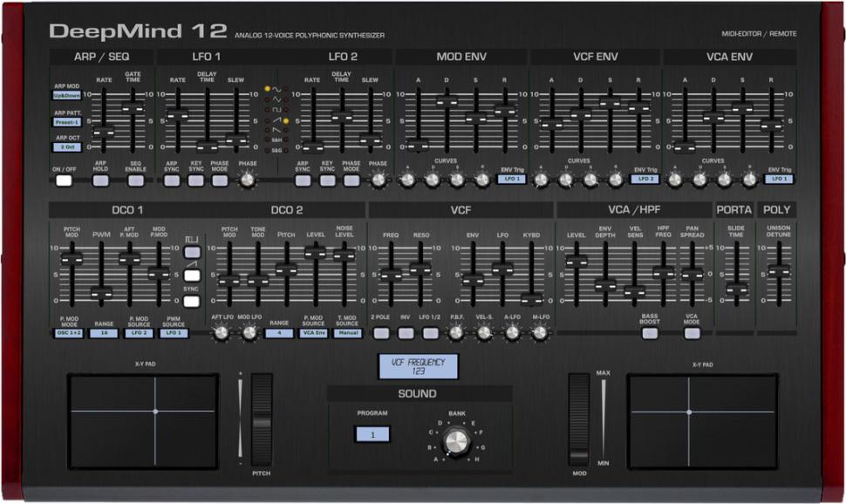Click the Program number display field
The image size is (846, 504).
coord(372,434)
